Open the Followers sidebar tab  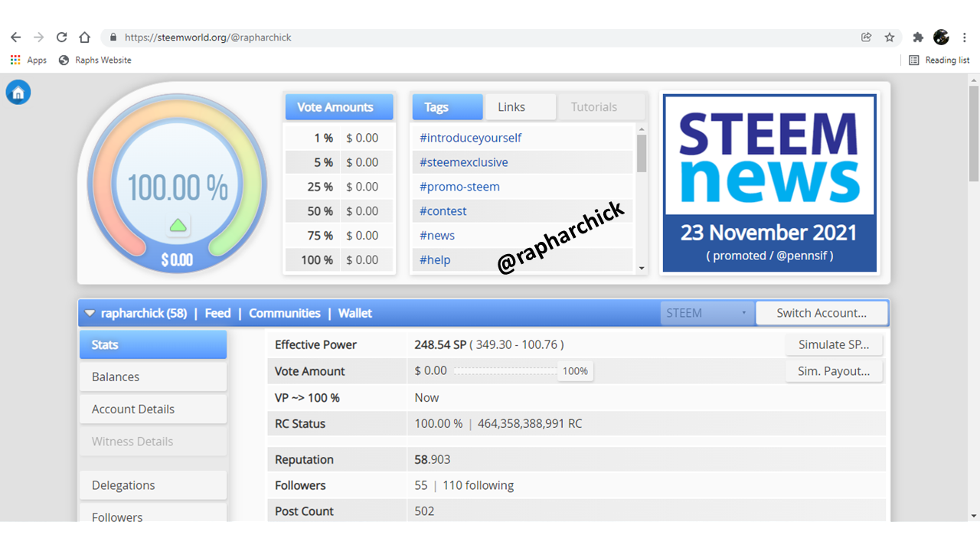(x=153, y=514)
